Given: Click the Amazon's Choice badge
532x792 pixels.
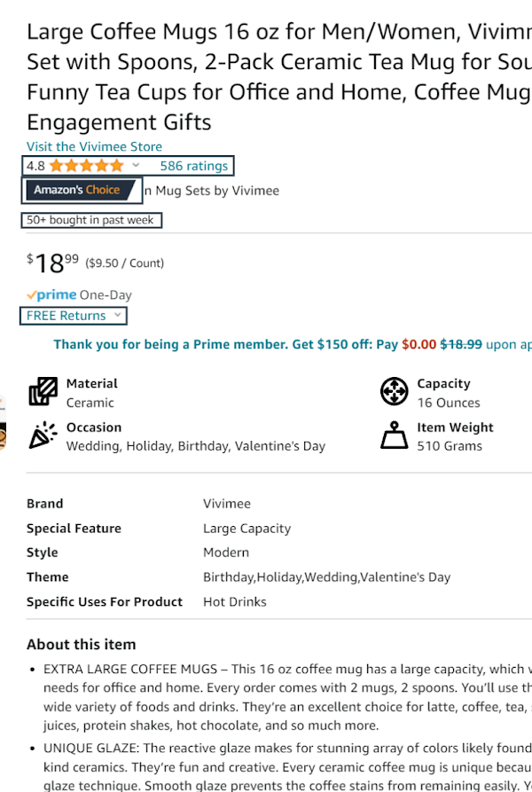Looking at the screenshot, I should click(82, 190).
